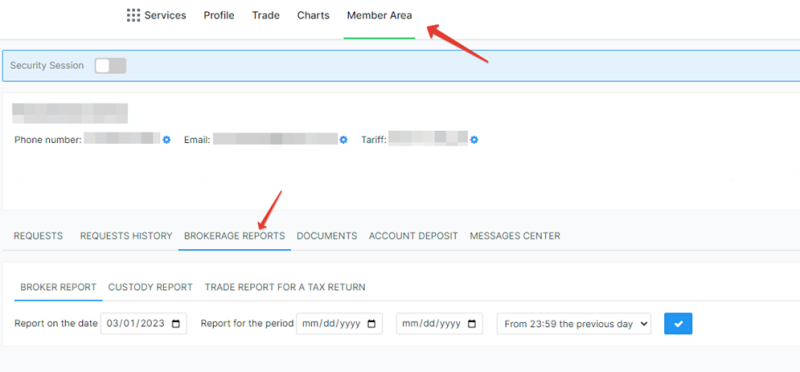Open calendar for period end date

pyautogui.click(x=472, y=324)
